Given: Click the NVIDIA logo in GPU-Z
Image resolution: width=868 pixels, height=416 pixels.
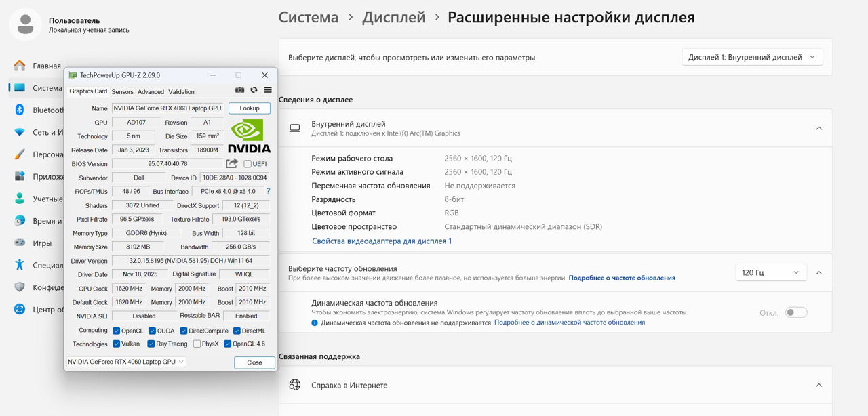Looking at the screenshot, I should click(x=249, y=136).
